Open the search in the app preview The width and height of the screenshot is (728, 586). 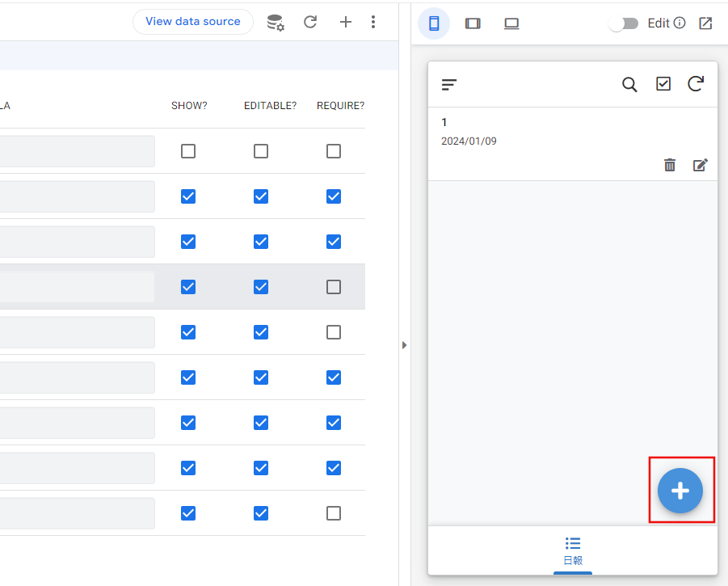(629, 84)
